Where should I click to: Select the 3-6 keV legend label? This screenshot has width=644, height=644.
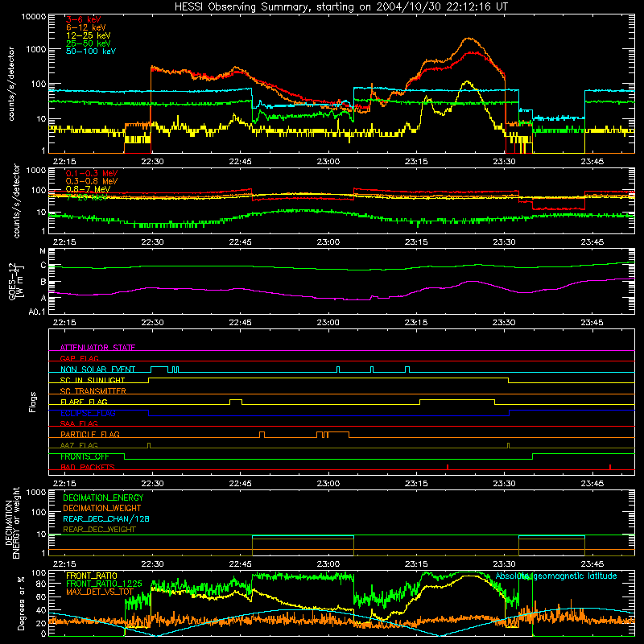(x=83, y=19)
